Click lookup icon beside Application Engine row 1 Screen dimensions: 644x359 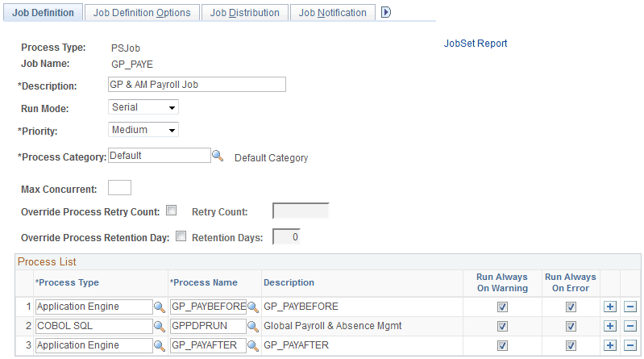160,307
